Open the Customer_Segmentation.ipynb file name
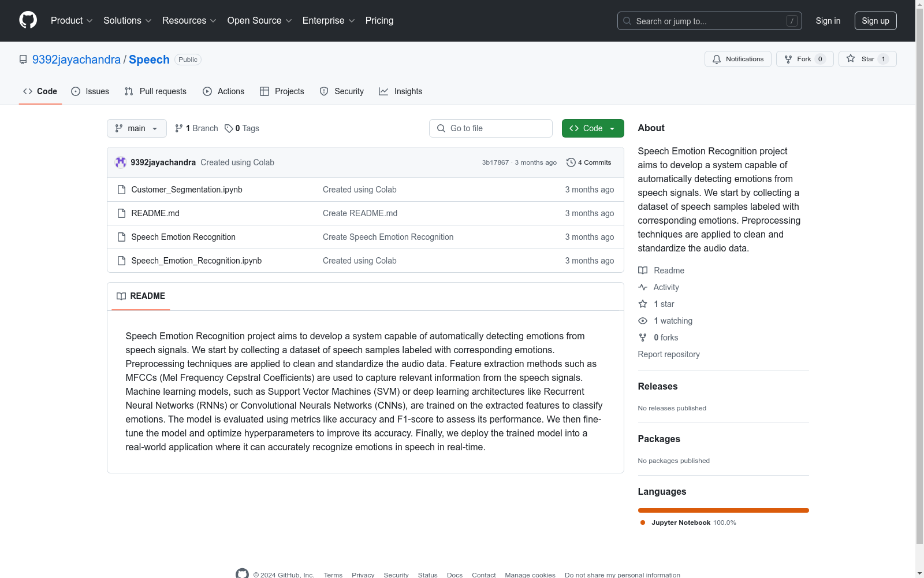The height and width of the screenshot is (578, 924). 187,190
